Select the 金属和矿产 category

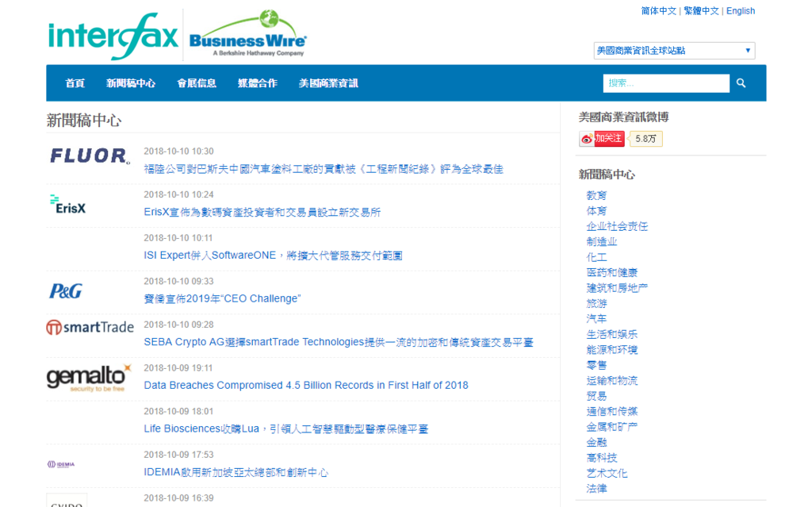(611, 427)
